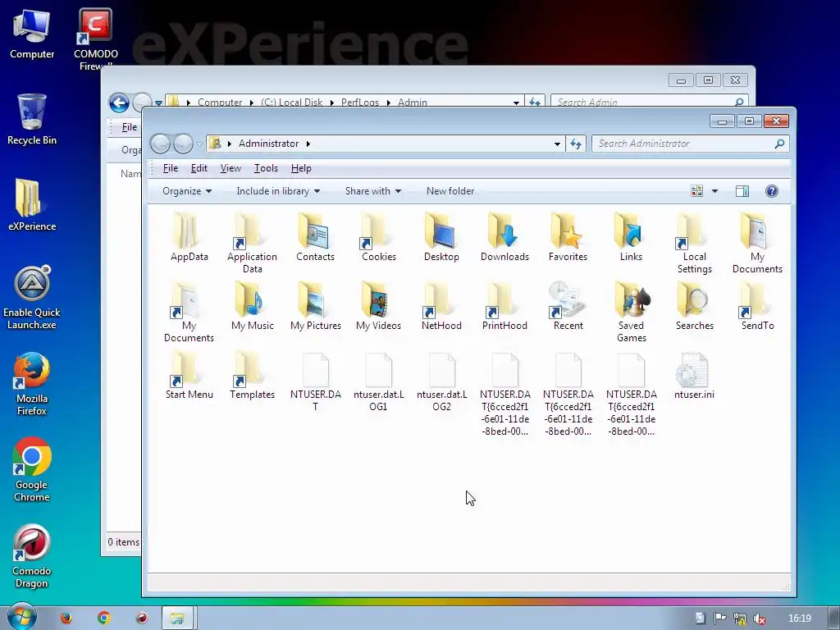Open the Searches folder

pos(694,306)
